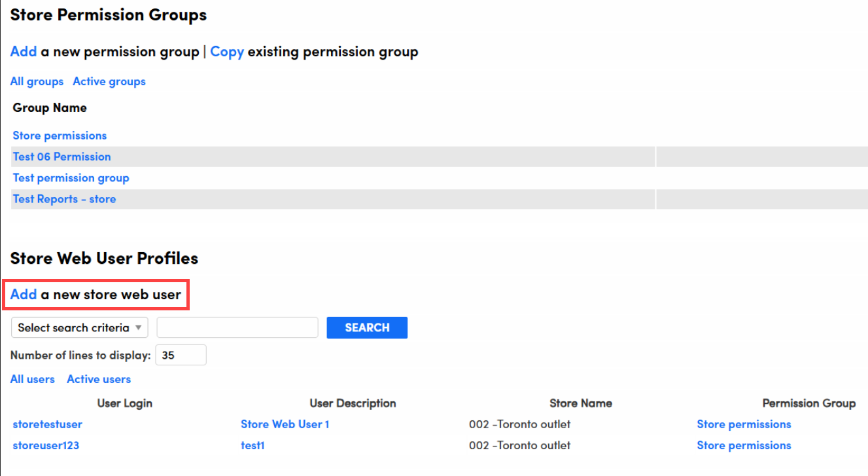This screenshot has height=476, width=868.
Task: Show All users filter
Action: 33,379
